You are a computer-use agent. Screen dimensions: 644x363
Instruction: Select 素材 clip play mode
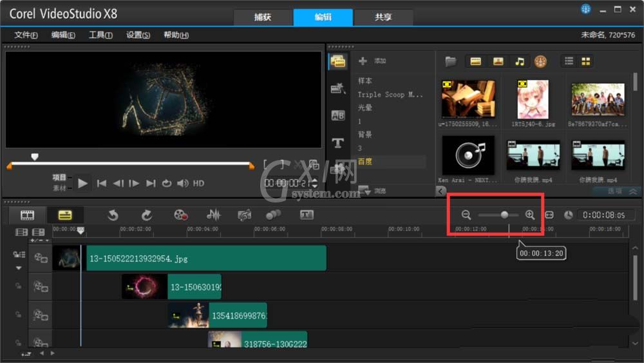(x=59, y=188)
